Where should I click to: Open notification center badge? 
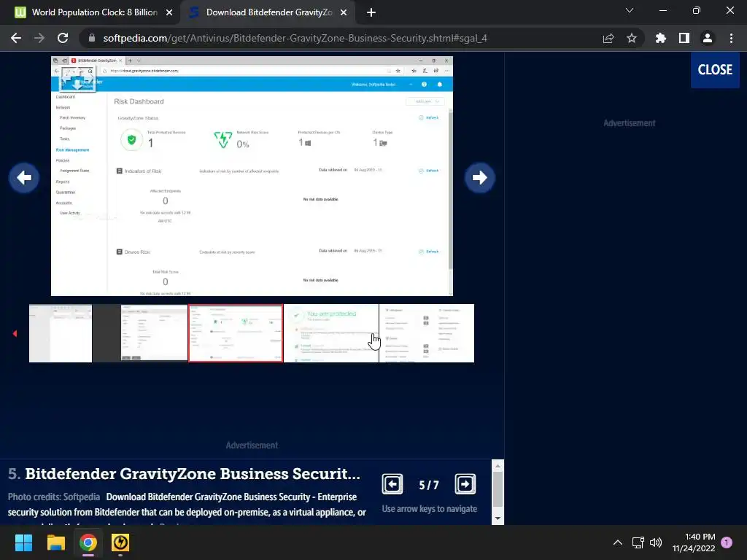727,542
